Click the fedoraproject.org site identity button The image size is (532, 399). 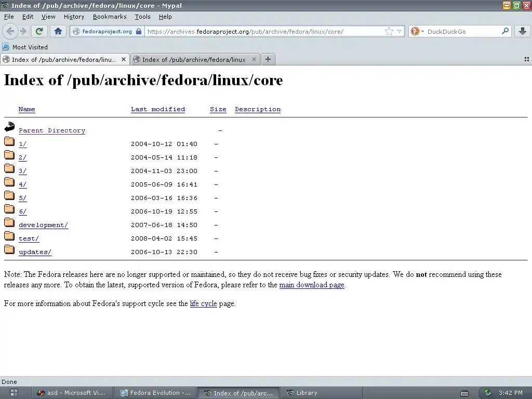[x=107, y=32]
